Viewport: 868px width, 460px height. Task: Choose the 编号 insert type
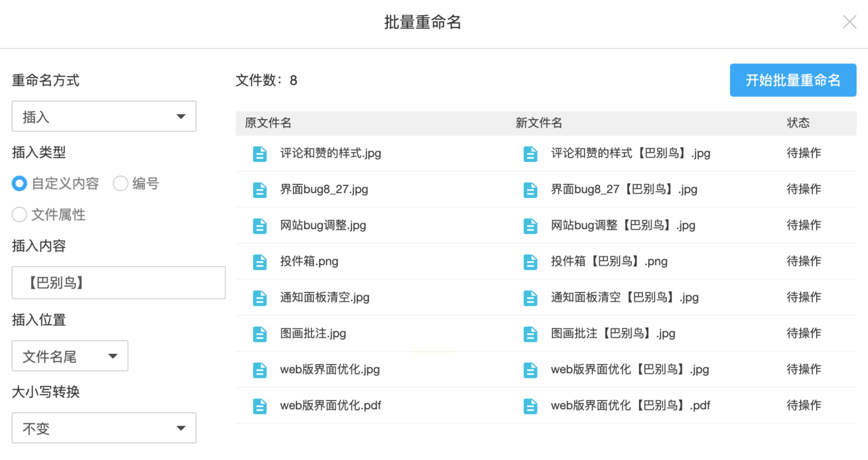coord(121,184)
